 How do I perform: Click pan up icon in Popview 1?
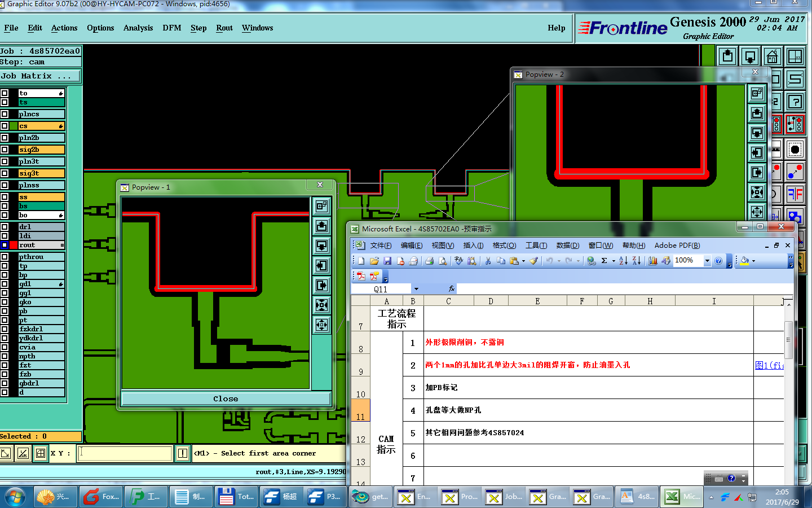(x=321, y=226)
